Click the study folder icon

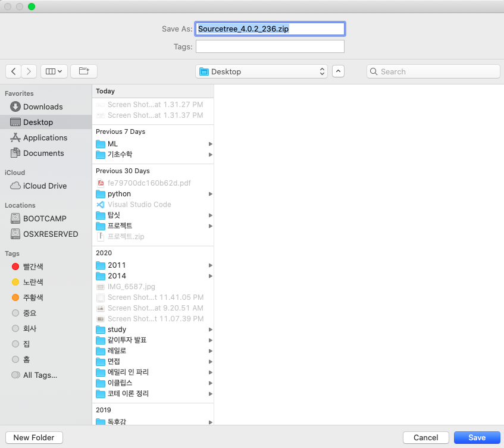click(101, 330)
